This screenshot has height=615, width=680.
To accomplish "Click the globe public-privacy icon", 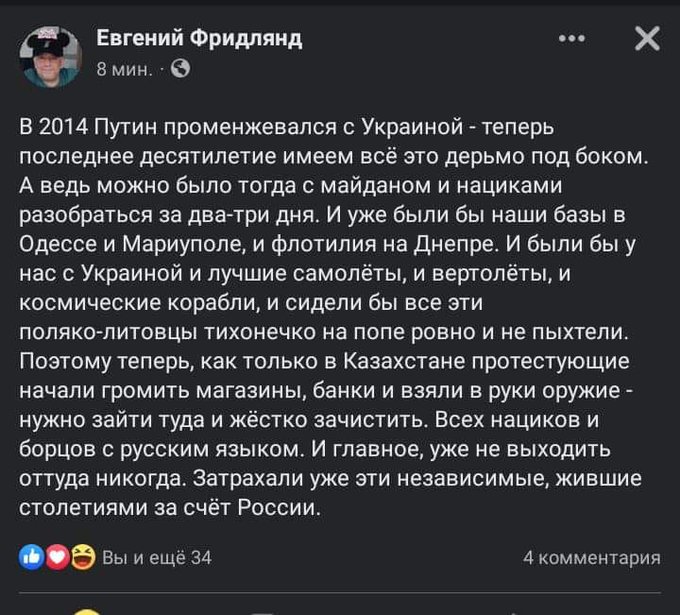I will click(x=181, y=69).
